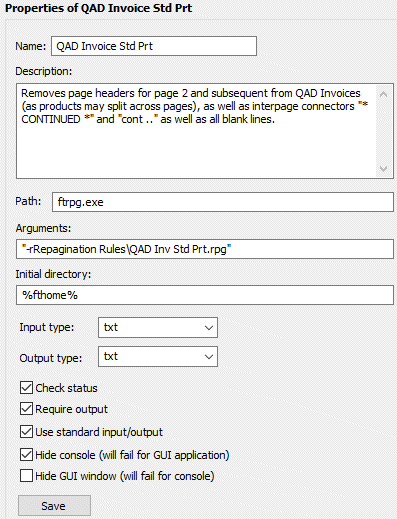Viewport: 397px width, 519px height.
Task: Enable the Hide GUI window checkbox
Action: pos(26,476)
